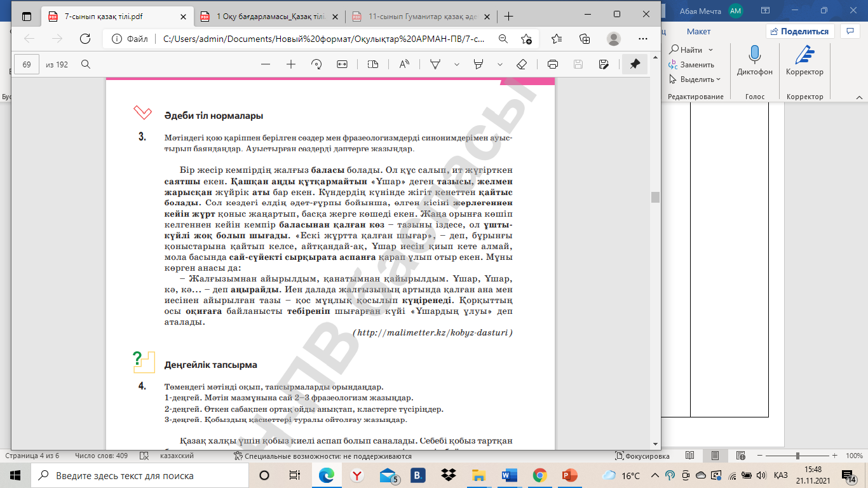
Task: Open the Макет ribbon tab in Word
Action: 698,32
